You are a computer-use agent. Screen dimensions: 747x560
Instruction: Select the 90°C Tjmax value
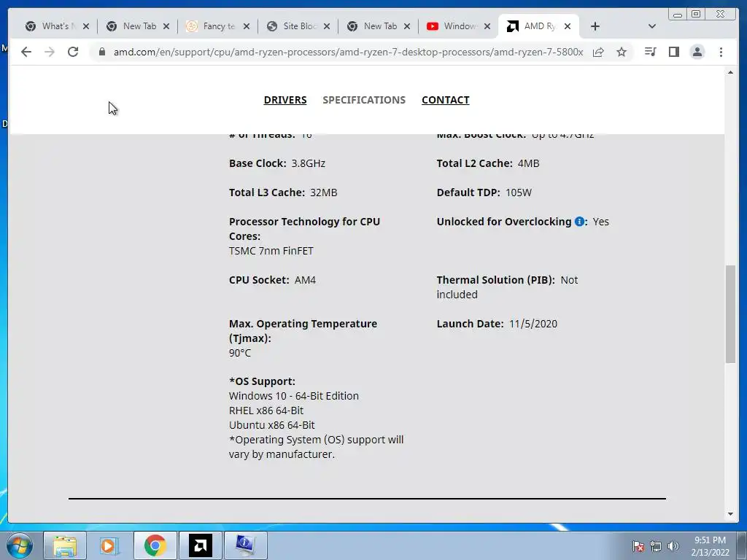pos(239,353)
